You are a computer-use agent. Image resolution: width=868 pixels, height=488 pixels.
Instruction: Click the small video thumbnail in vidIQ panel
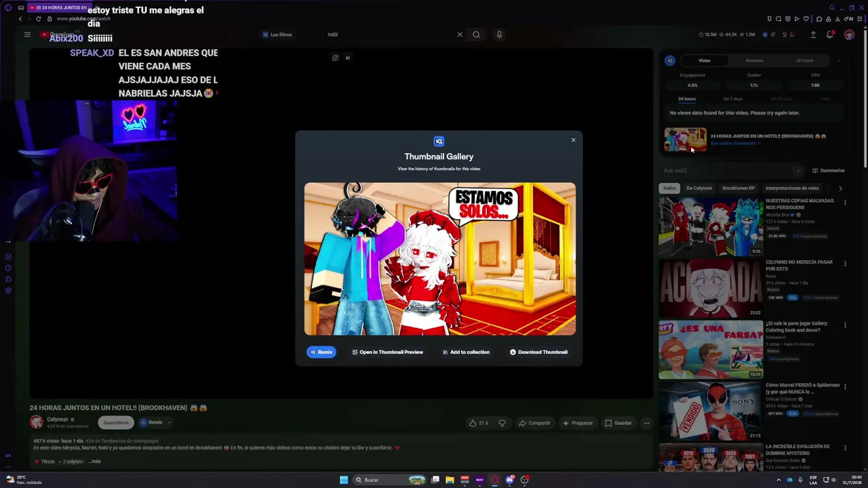click(685, 140)
